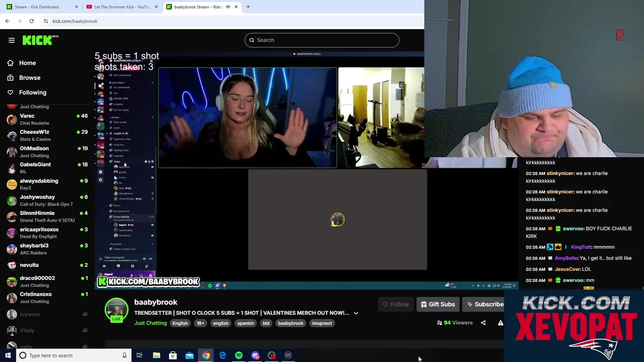Screen dimensions: 644x362
Task: Open Discord from taskbar
Action: pos(255,355)
